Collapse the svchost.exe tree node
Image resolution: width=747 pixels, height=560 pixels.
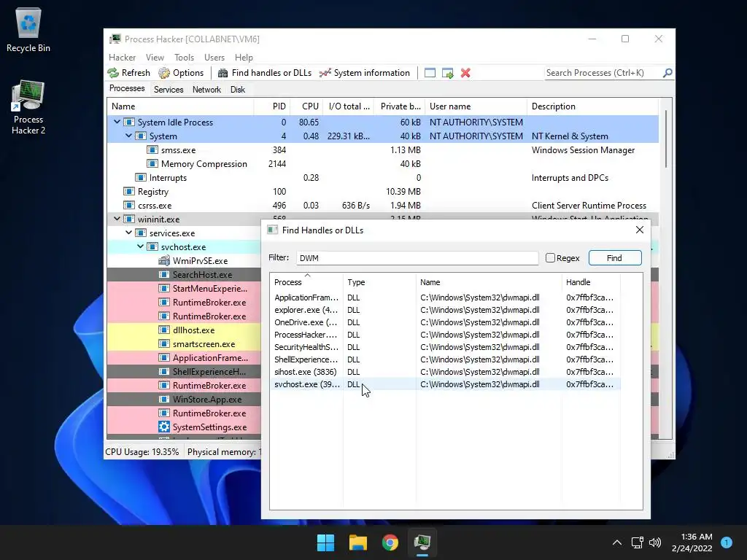coord(140,246)
